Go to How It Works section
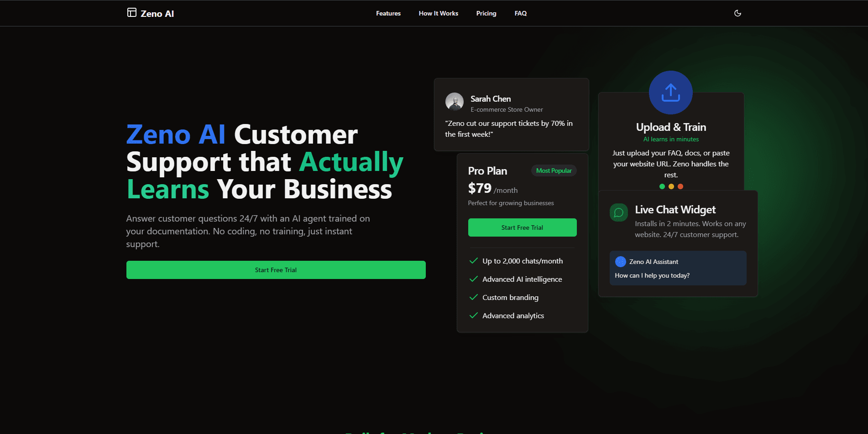 click(439, 13)
